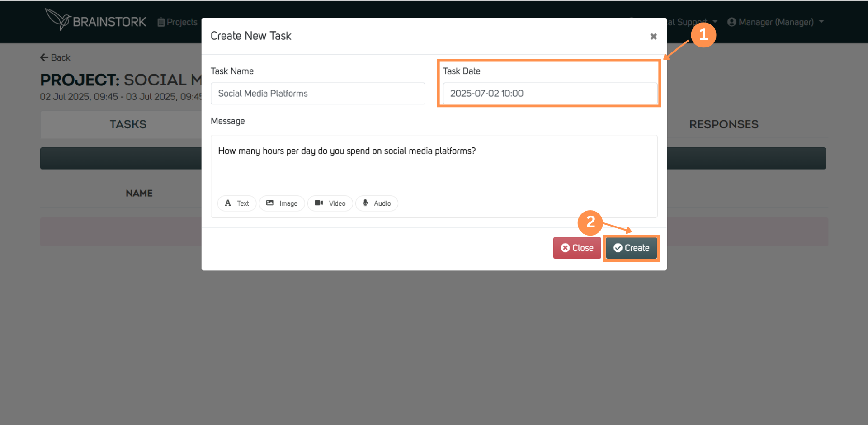Click the Brainstork brand name text
Screen dimensions: 868x425
tap(109, 22)
